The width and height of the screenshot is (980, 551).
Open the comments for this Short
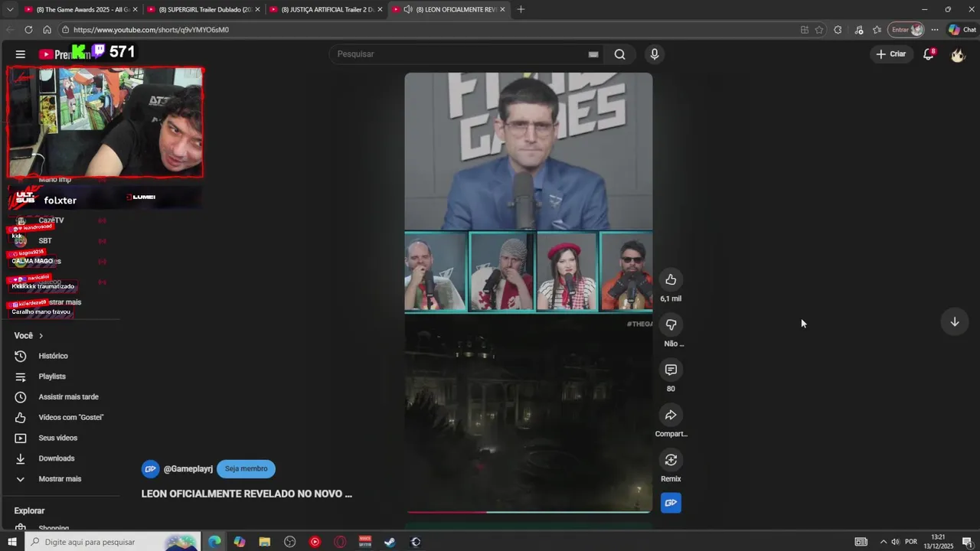click(x=671, y=370)
